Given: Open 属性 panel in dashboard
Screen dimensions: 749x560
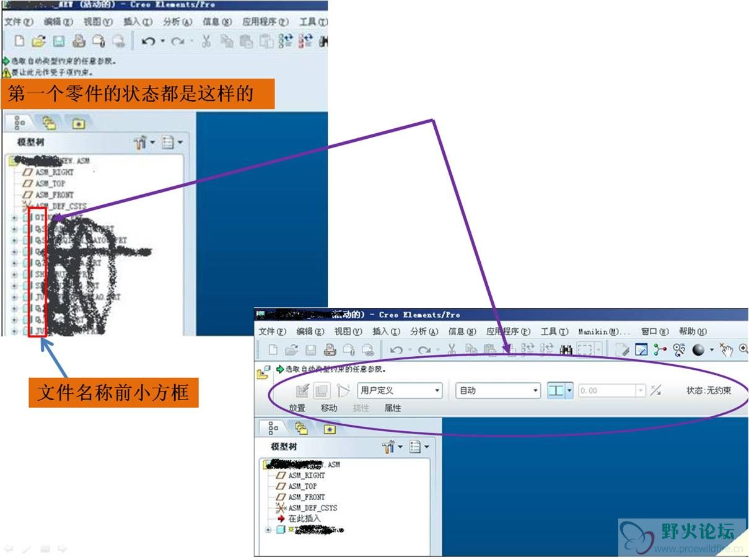Looking at the screenshot, I should pyautogui.click(x=393, y=408).
